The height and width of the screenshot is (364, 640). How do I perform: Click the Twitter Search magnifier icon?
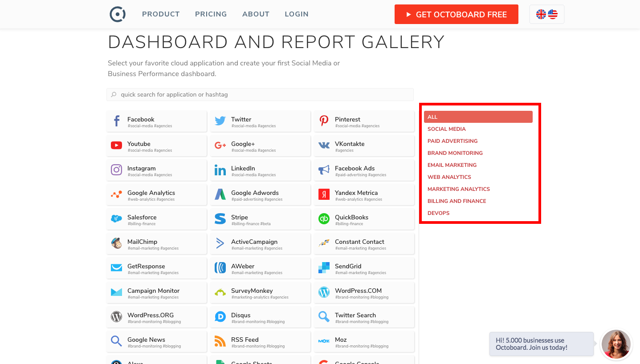(324, 317)
